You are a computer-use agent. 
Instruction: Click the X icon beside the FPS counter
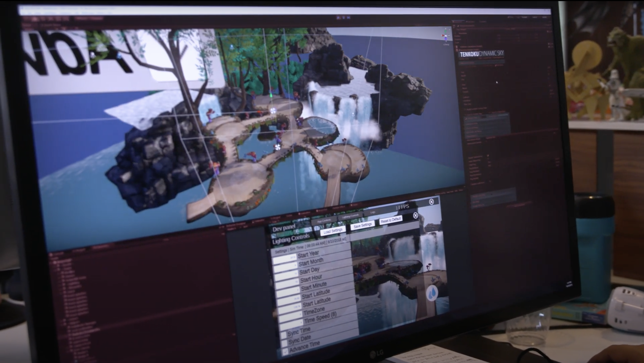pos(431,202)
